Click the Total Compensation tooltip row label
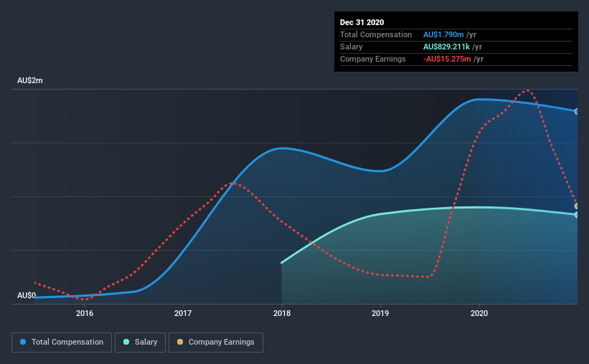589x364 pixels. pos(376,34)
